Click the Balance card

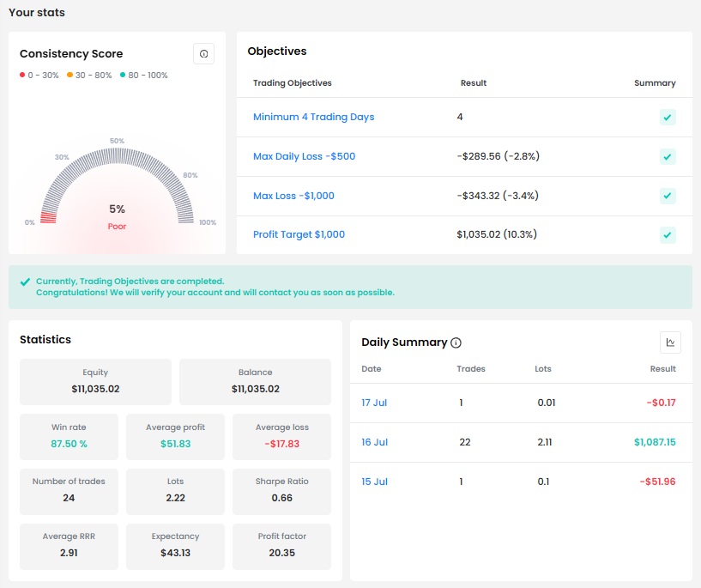(256, 382)
